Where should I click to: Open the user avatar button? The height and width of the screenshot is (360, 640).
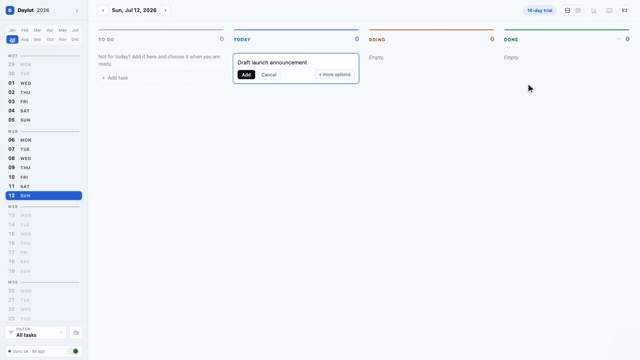[x=624, y=11]
